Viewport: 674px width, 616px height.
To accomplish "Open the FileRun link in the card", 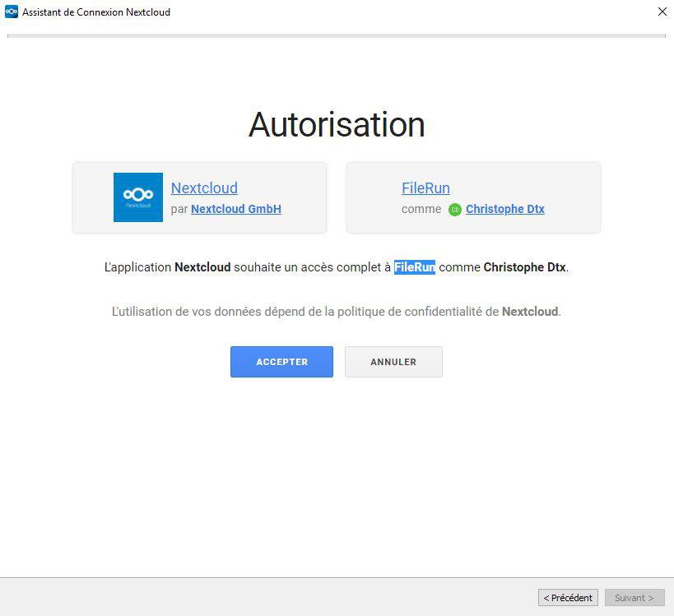I will tap(425, 188).
